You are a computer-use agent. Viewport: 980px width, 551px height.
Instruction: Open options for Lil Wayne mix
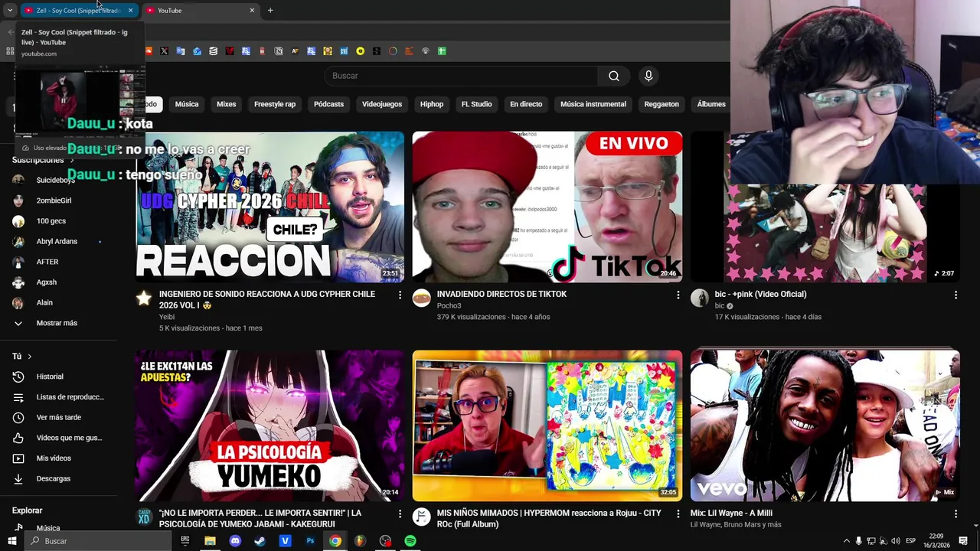pyautogui.click(x=955, y=514)
